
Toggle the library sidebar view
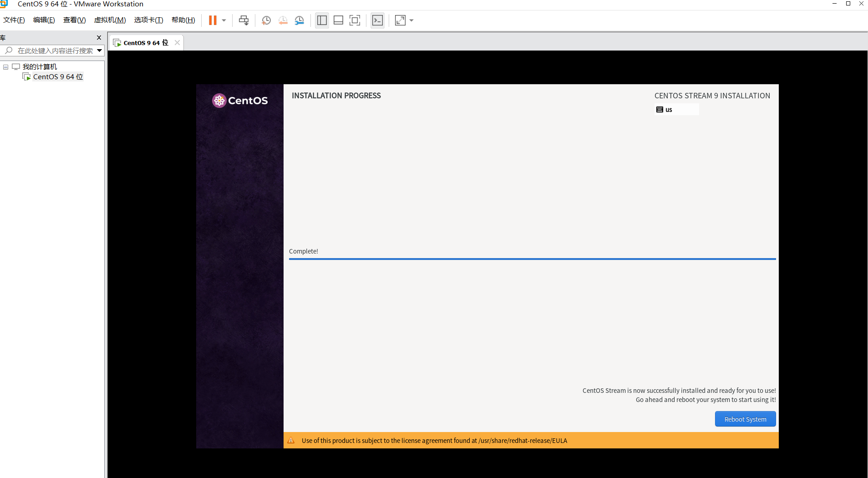coord(322,20)
